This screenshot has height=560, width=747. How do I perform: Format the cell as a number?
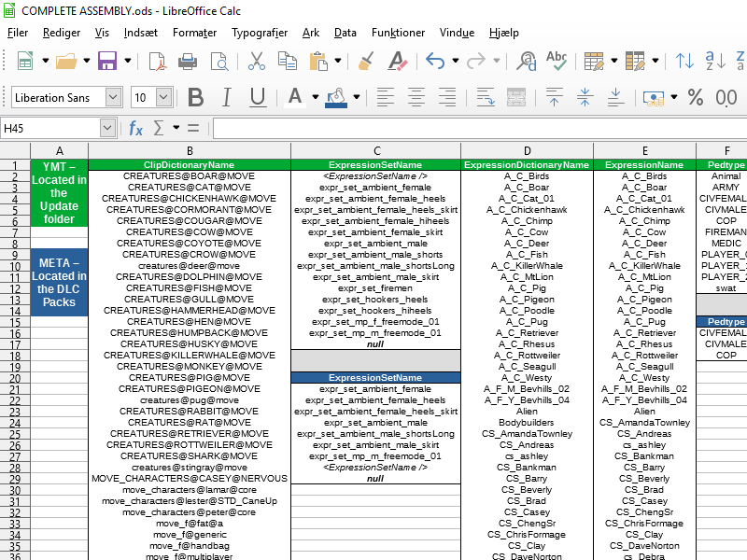coord(726,97)
